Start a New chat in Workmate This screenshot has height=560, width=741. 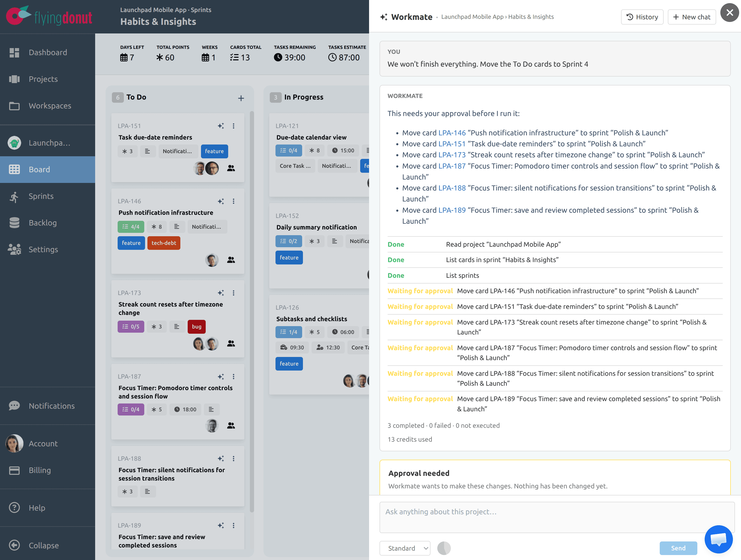[x=692, y=17]
